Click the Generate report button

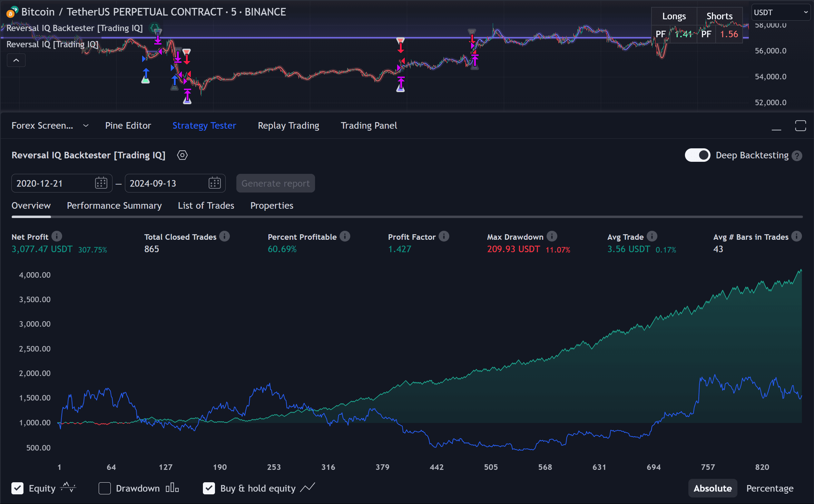(275, 183)
